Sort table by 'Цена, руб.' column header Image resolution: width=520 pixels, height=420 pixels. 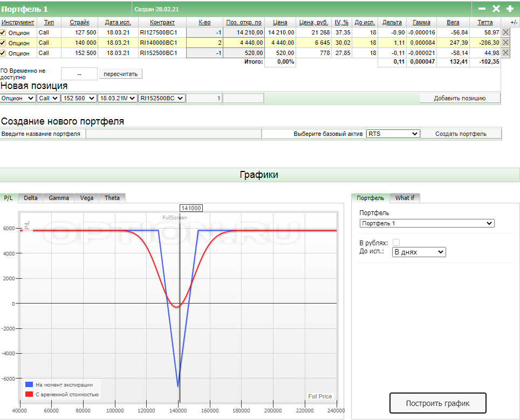(313, 22)
